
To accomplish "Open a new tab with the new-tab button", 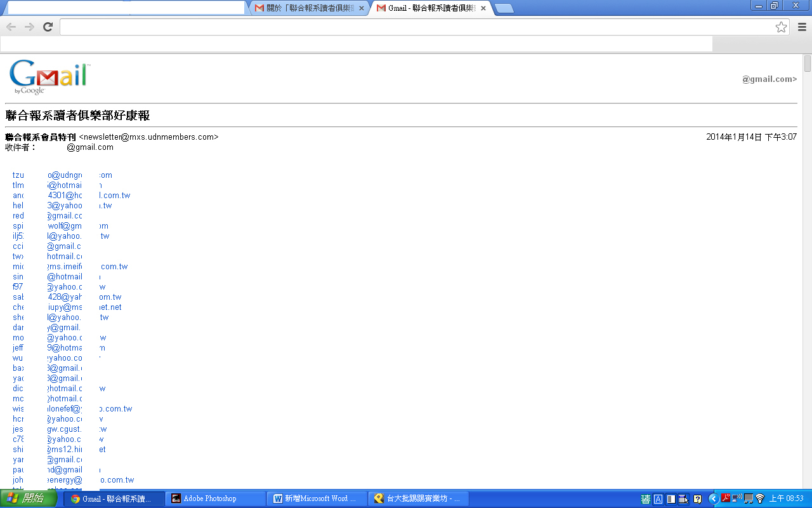I will coord(504,8).
